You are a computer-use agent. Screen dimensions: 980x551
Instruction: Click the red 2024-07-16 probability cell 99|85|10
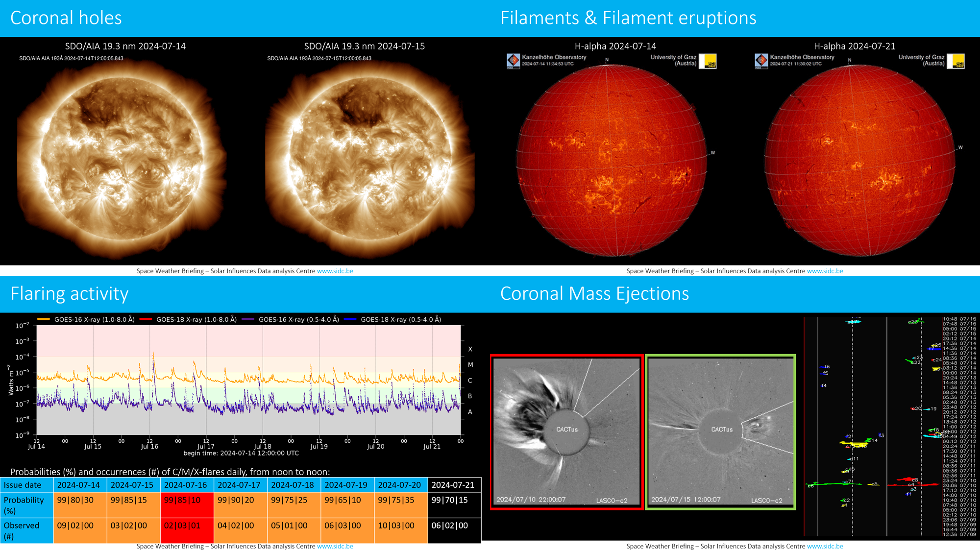[x=187, y=505]
